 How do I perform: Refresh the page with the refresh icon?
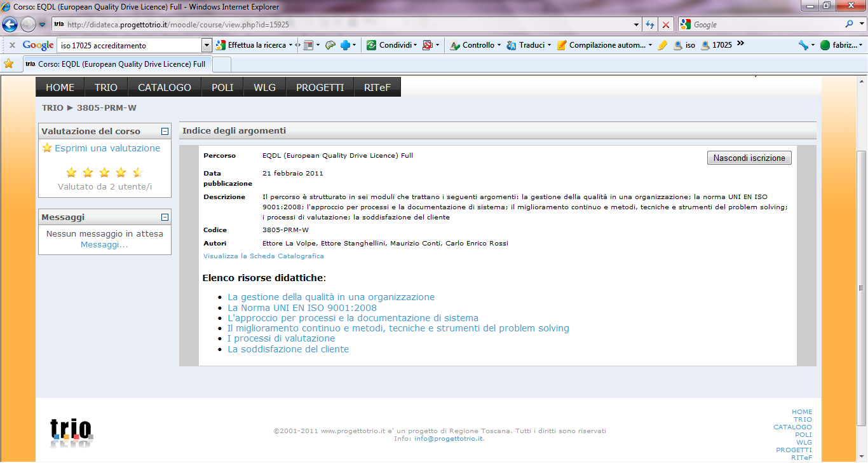pyautogui.click(x=650, y=25)
